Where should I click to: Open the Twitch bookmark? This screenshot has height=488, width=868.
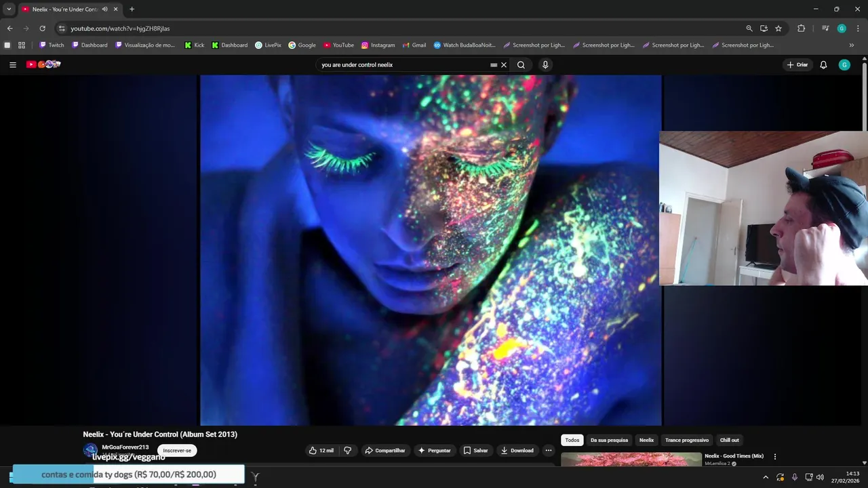pyautogui.click(x=52, y=45)
